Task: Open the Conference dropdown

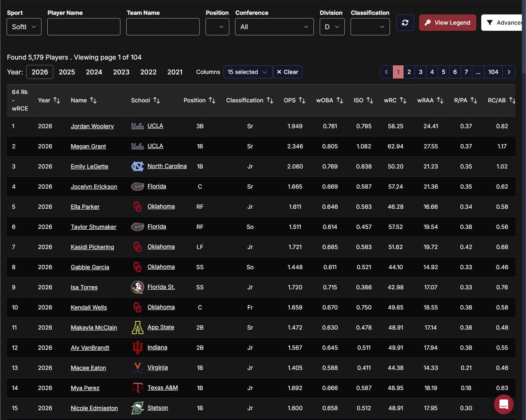Action: tap(274, 27)
